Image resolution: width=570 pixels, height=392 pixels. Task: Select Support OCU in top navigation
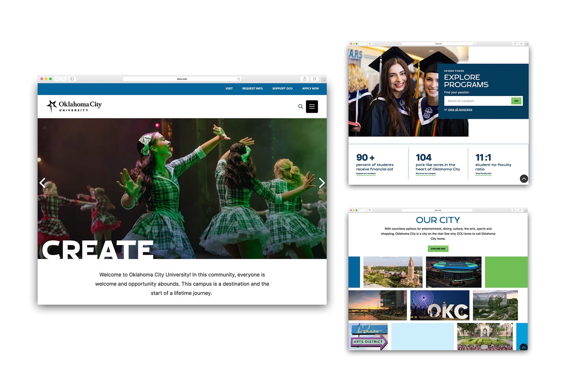(x=282, y=88)
